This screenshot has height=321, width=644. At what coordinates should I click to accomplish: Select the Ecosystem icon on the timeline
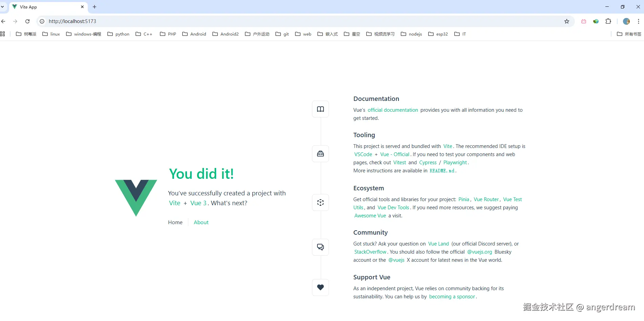click(320, 202)
